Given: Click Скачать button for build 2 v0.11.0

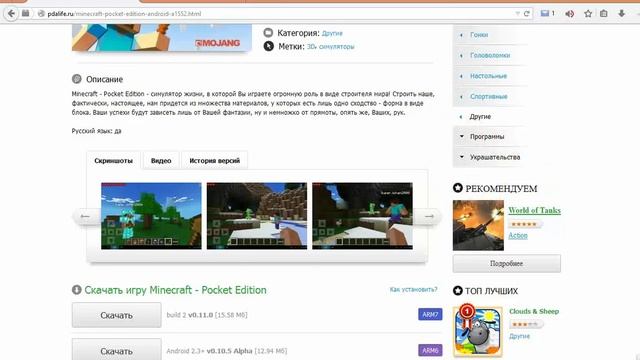Looking at the screenshot, I should click(x=116, y=315).
